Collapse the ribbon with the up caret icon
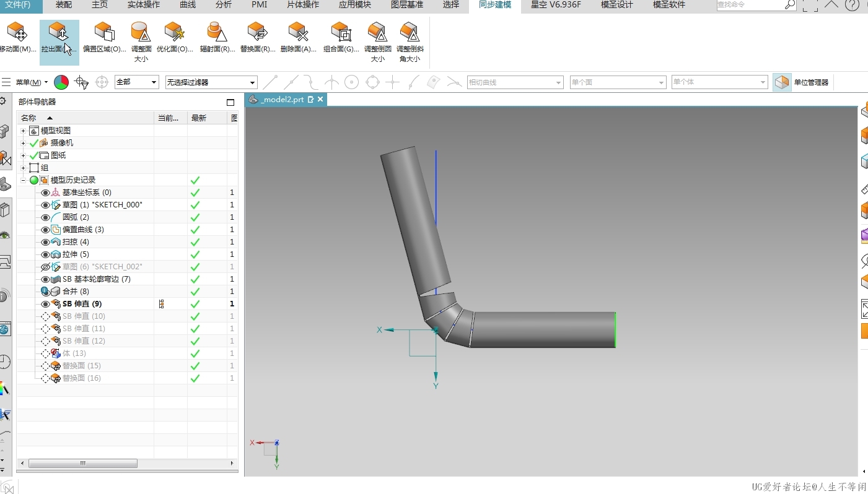Viewport: 868px width, 494px height. [831, 4]
